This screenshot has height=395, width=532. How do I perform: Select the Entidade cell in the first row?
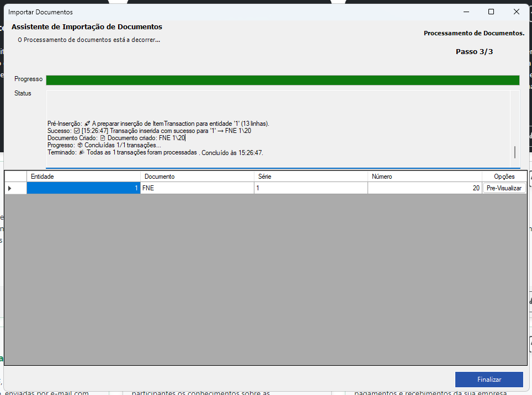click(x=83, y=188)
